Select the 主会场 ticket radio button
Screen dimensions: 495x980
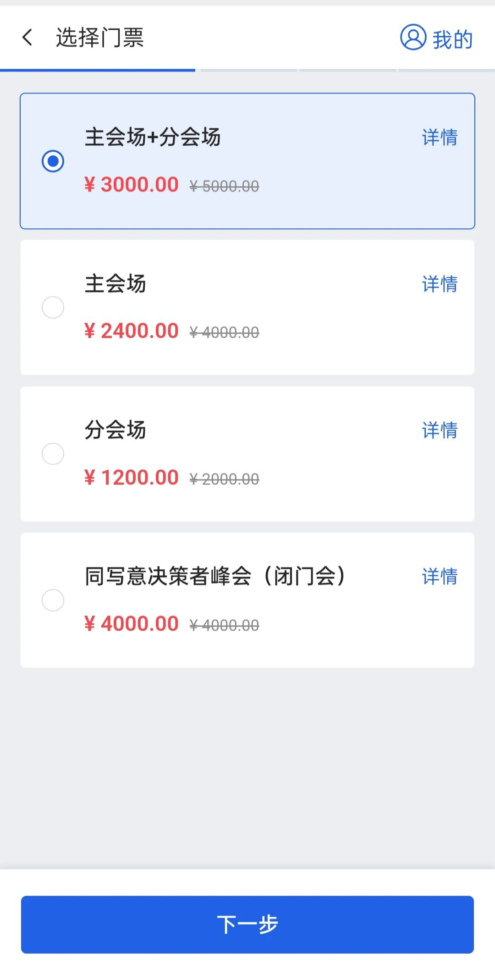click(x=53, y=307)
